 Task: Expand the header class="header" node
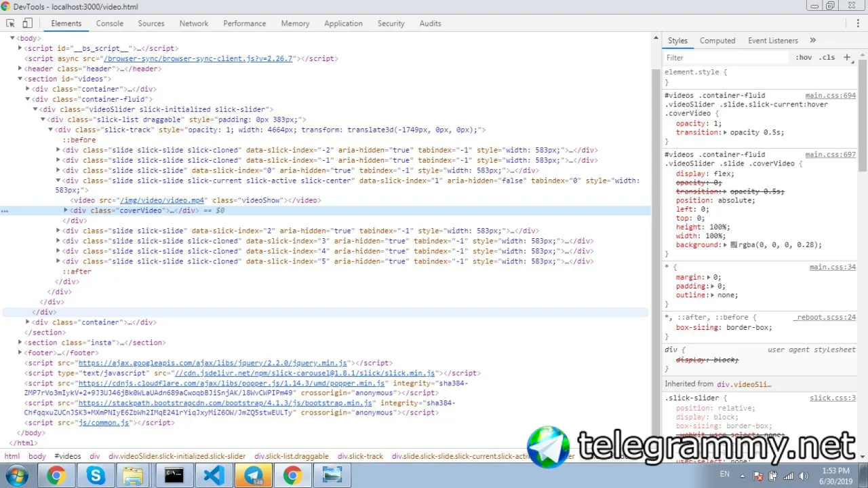tap(20, 69)
